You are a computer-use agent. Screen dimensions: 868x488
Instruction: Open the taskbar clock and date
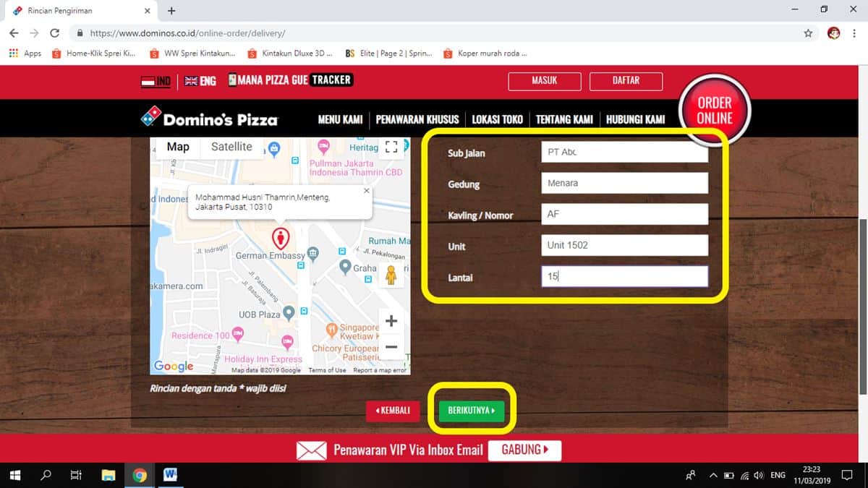[x=812, y=475]
